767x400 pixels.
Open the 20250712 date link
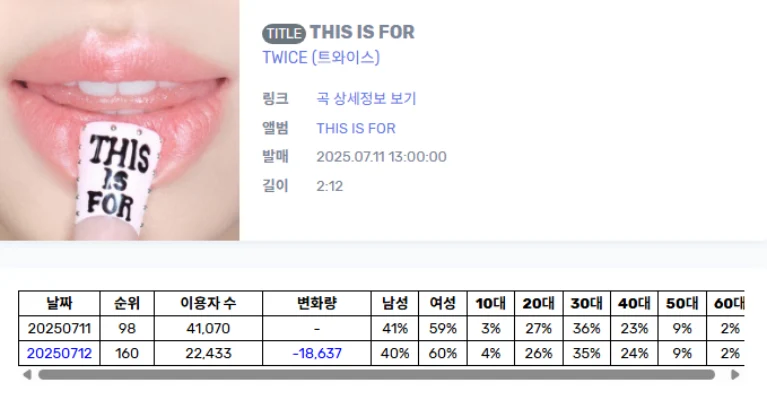point(59,353)
